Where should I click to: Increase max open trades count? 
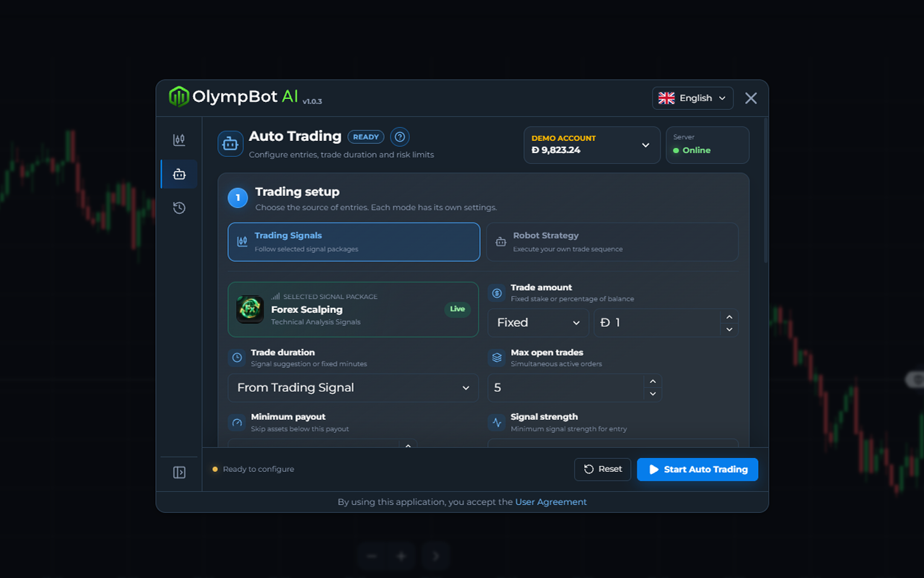(x=653, y=381)
